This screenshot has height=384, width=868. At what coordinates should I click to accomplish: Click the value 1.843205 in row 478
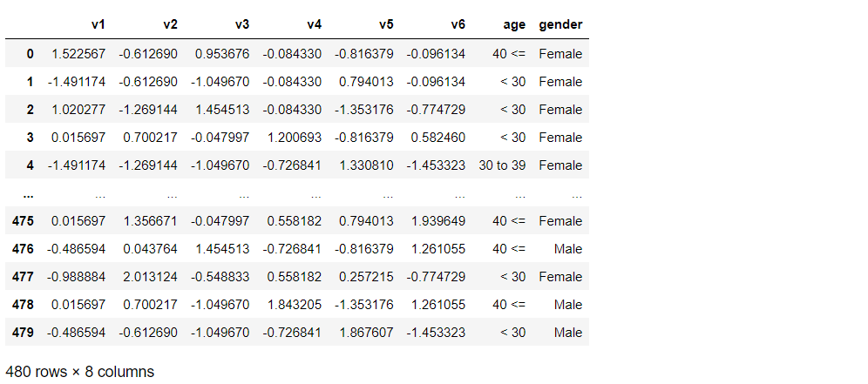[x=295, y=305]
